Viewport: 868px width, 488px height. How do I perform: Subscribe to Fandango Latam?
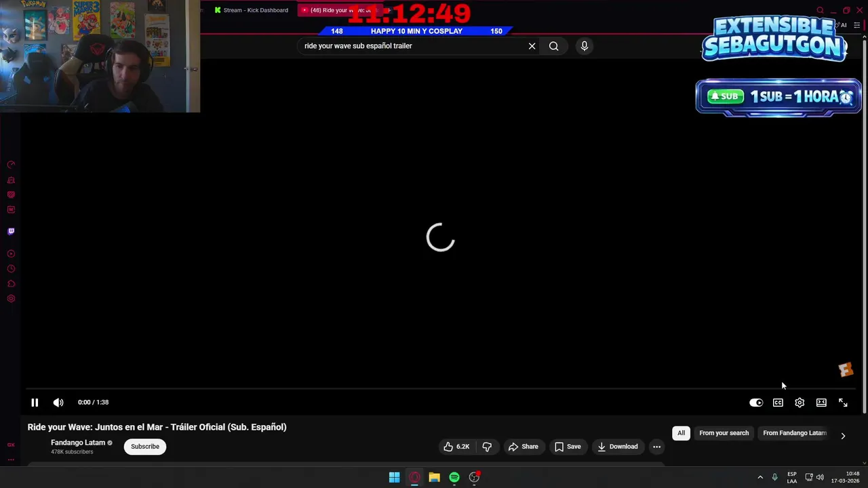[x=145, y=447]
